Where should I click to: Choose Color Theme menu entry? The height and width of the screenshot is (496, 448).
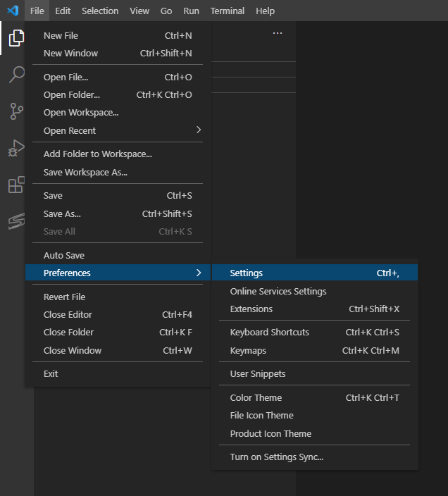[256, 398]
